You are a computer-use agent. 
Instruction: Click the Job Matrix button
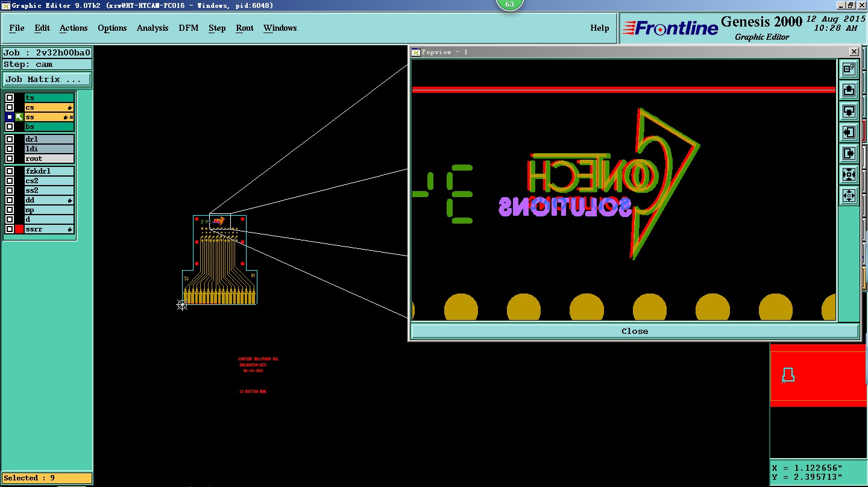(47, 79)
